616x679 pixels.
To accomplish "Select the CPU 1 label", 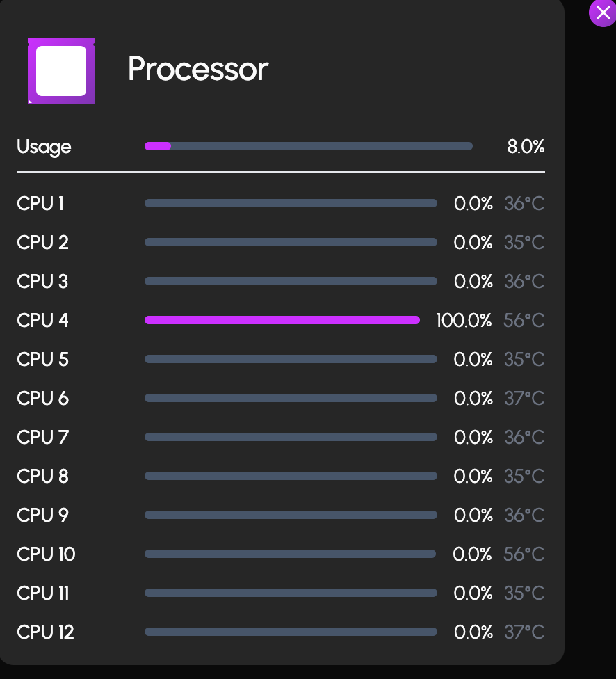I will click(x=40, y=204).
